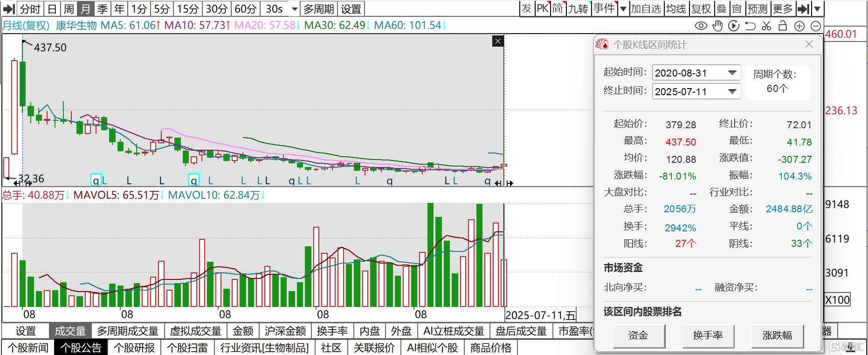Click the undo arrow icon
The height and width of the screenshot is (355, 868).
750,26
